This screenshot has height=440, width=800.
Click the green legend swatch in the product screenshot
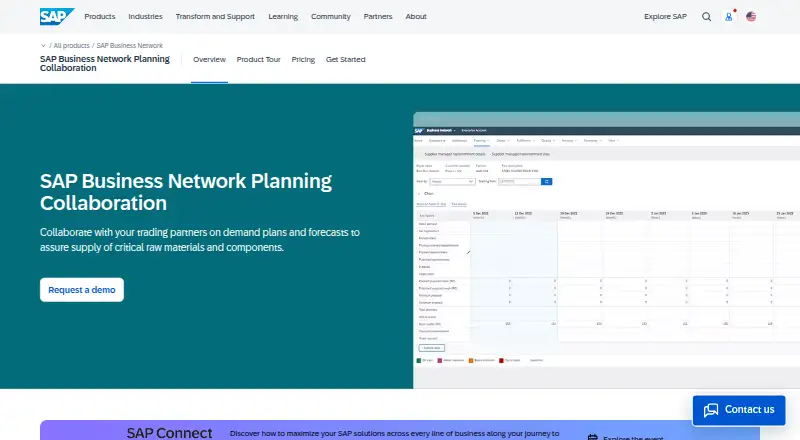point(419,360)
